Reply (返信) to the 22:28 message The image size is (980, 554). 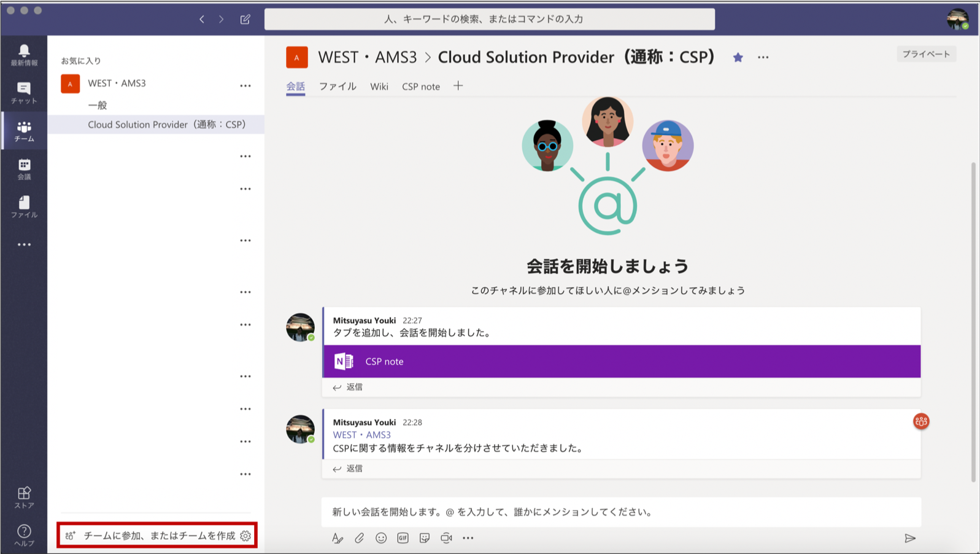[x=348, y=469]
